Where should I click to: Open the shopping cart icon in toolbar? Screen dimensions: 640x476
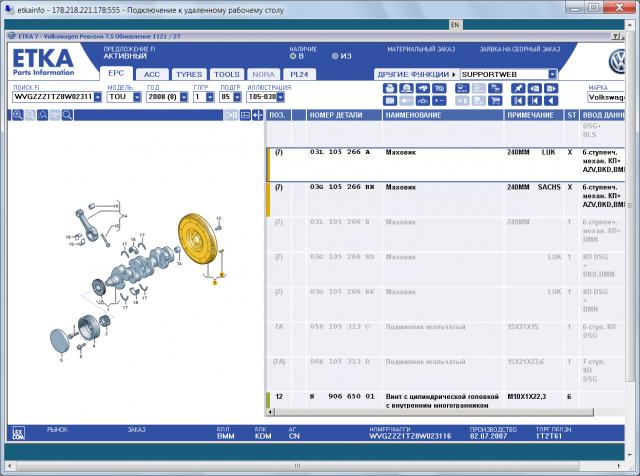point(495,100)
